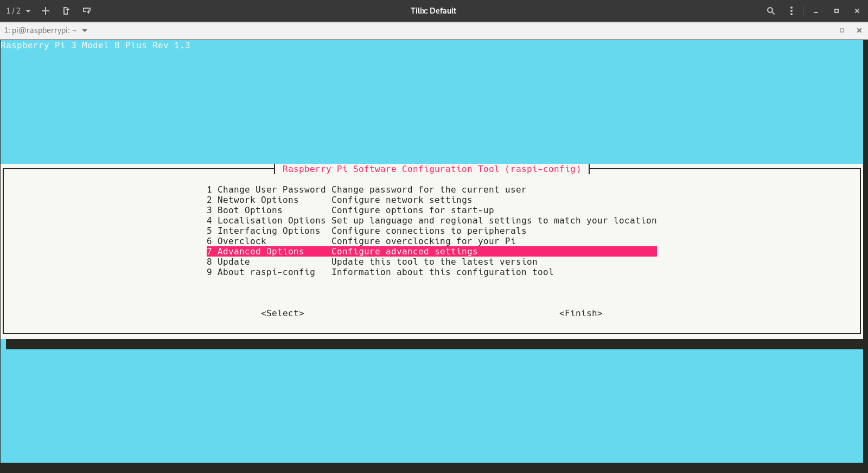868x473 pixels.
Task: Open the pi@raspberrypi terminal title dropdown
Action: (x=85, y=30)
